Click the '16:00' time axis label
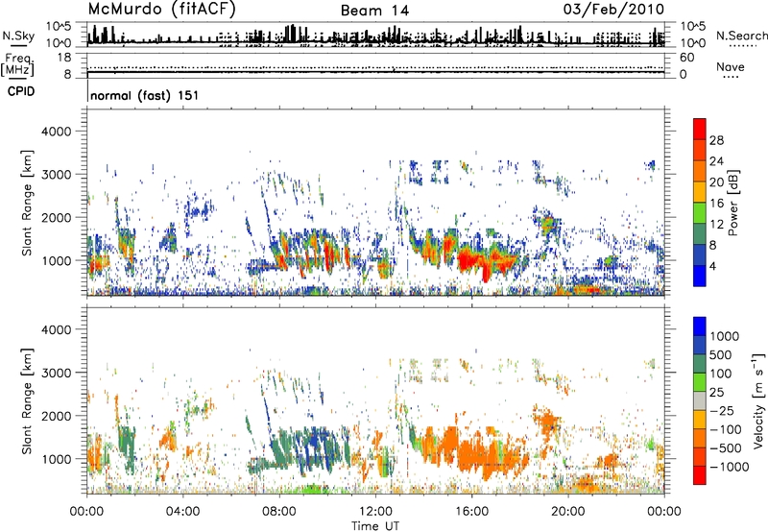 pyautogui.click(x=471, y=512)
